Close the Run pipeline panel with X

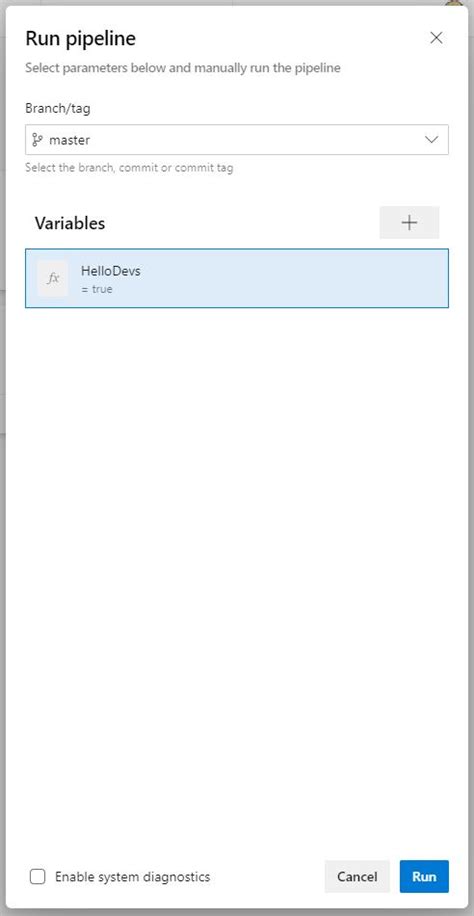point(436,39)
